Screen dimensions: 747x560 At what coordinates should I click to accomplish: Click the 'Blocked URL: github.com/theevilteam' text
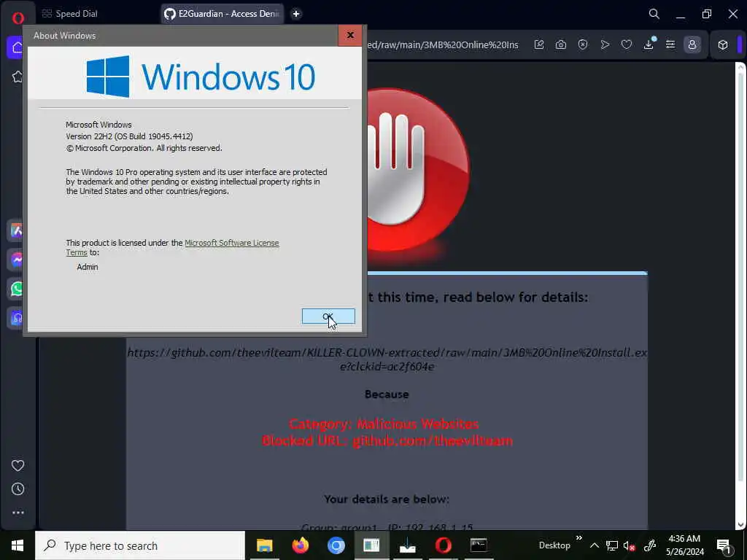(387, 440)
